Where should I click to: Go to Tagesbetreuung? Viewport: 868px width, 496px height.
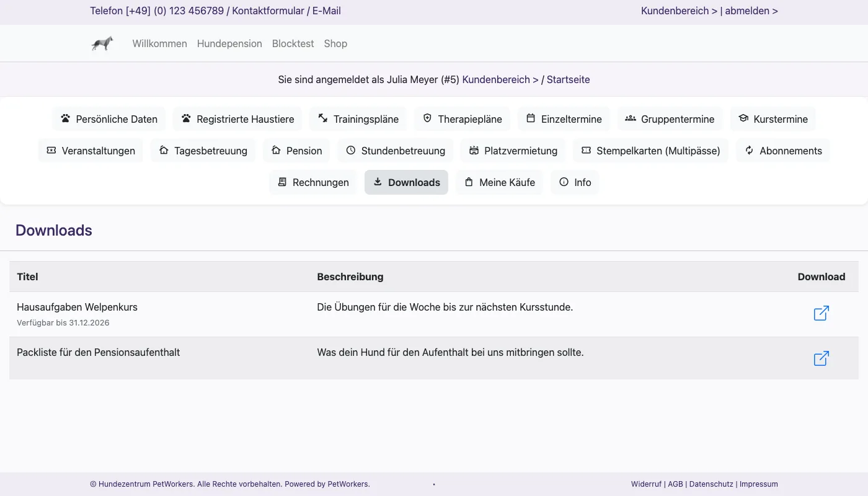point(203,151)
